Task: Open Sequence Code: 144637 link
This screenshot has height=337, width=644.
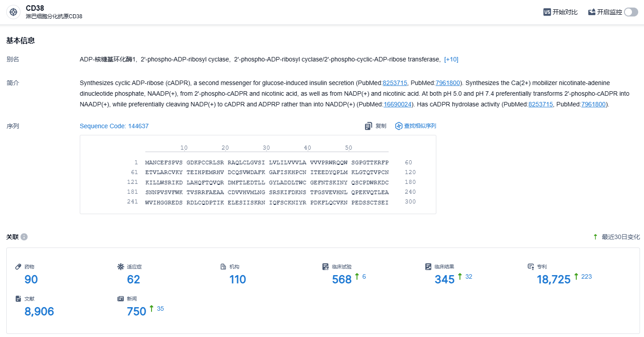Action: (114, 126)
